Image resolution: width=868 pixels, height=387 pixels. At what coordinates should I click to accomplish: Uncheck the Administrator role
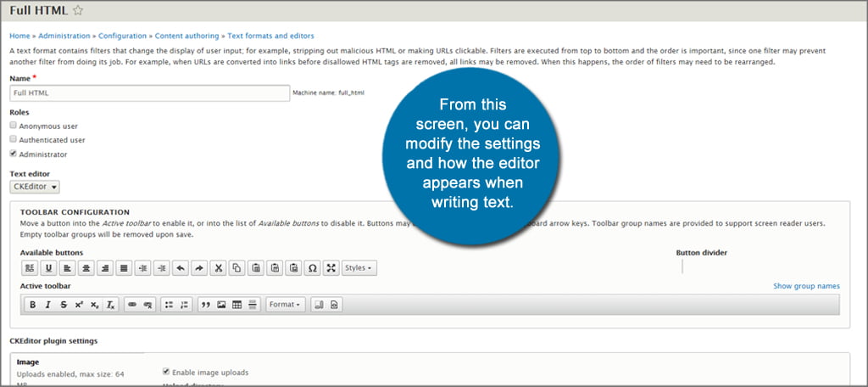click(14, 154)
